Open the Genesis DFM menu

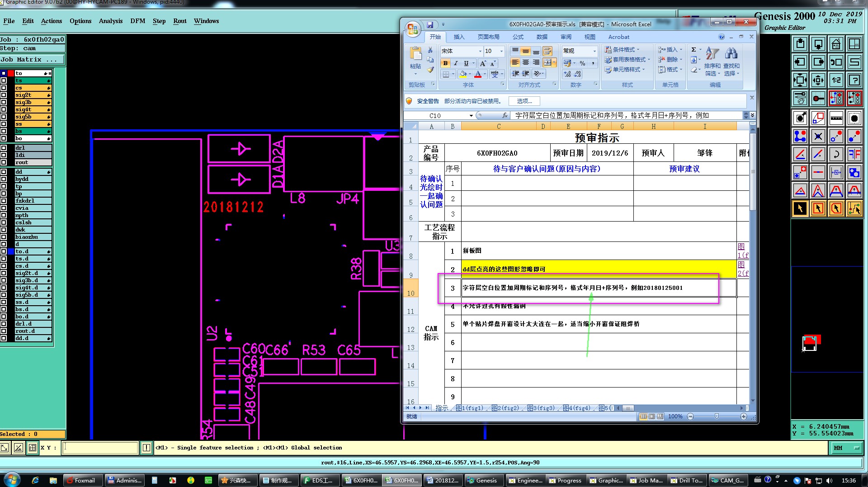tap(138, 21)
